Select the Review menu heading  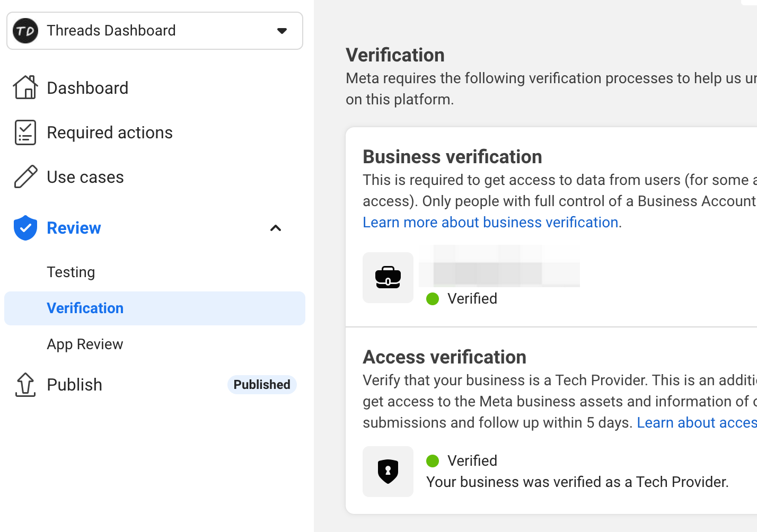click(74, 228)
